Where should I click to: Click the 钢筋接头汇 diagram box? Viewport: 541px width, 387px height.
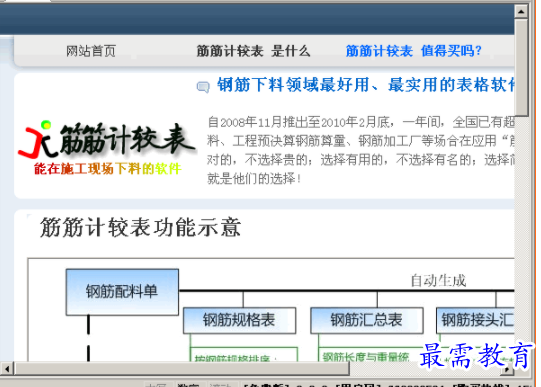pyautogui.click(x=475, y=320)
